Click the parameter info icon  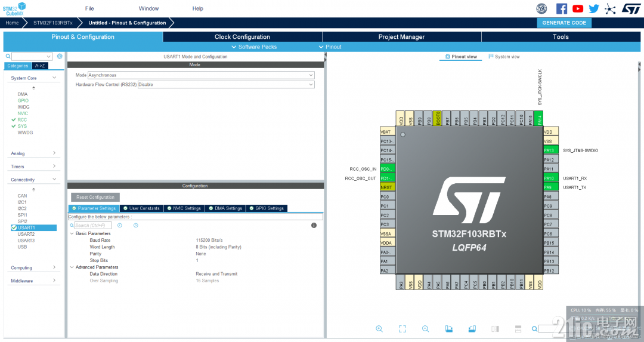pyautogui.click(x=314, y=225)
